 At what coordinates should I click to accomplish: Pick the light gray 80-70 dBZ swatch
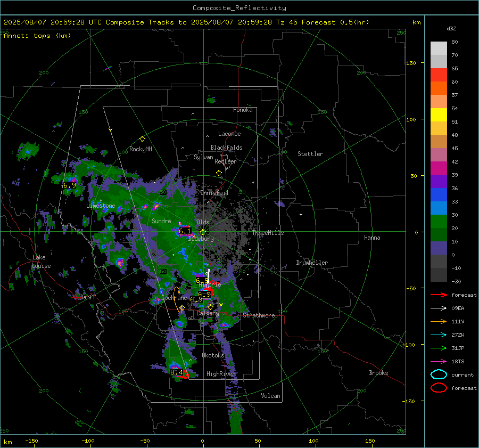pos(439,48)
